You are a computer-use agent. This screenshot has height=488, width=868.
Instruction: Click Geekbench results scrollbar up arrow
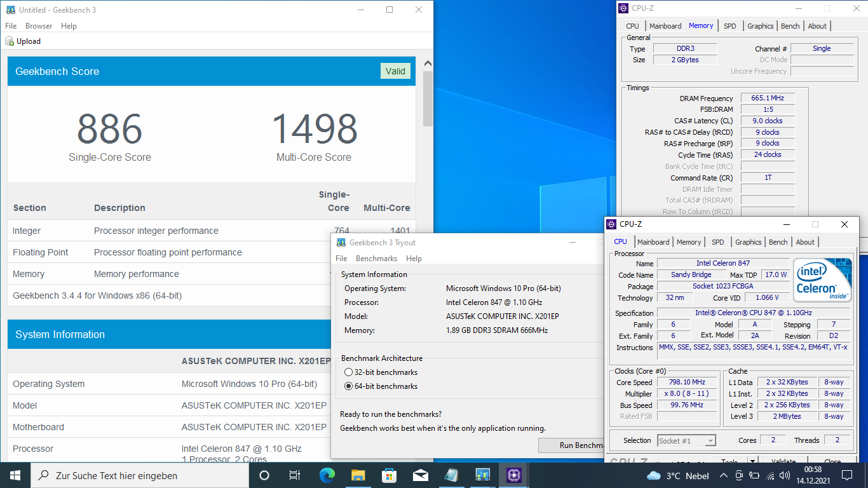coord(428,64)
